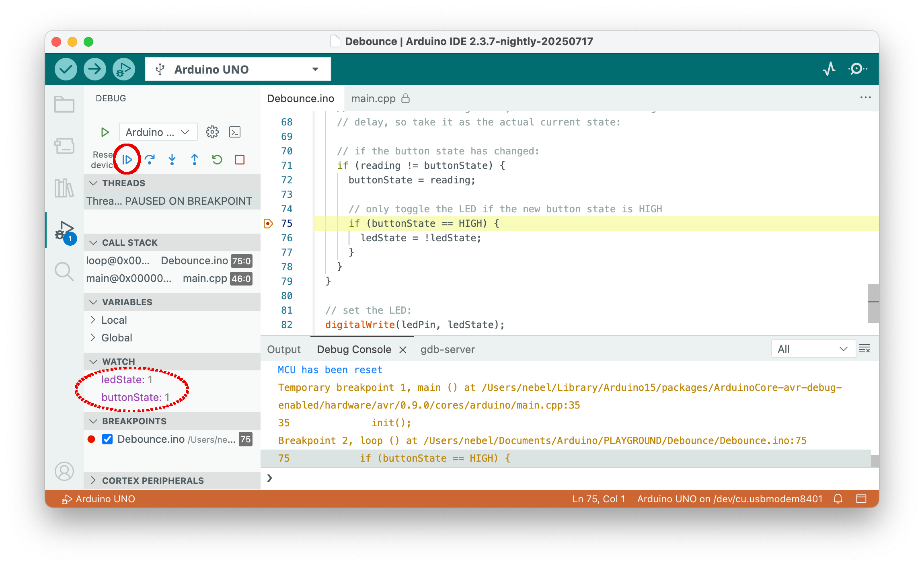The width and height of the screenshot is (924, 567).
Task: Open the Serial Monitor
Action: (x=857, y=69)
